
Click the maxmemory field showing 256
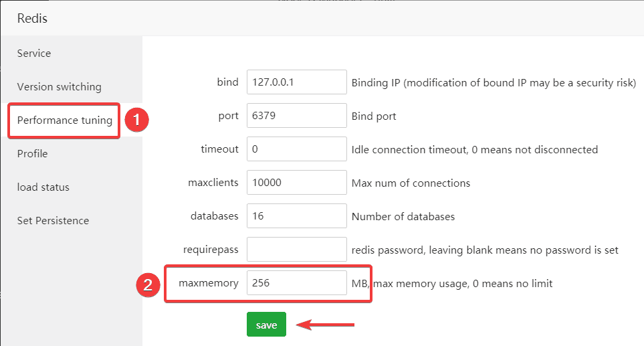[x=296, y=283]
